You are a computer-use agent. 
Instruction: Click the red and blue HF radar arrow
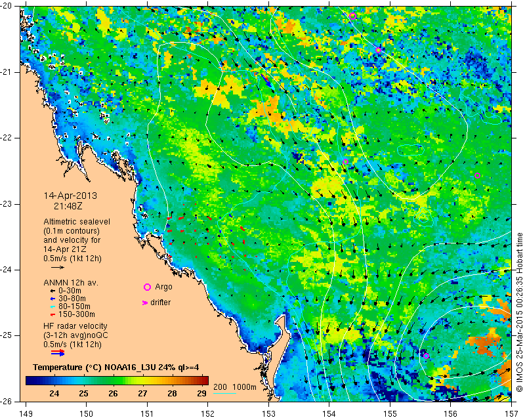pyautogui.click(x=58, y=352)
